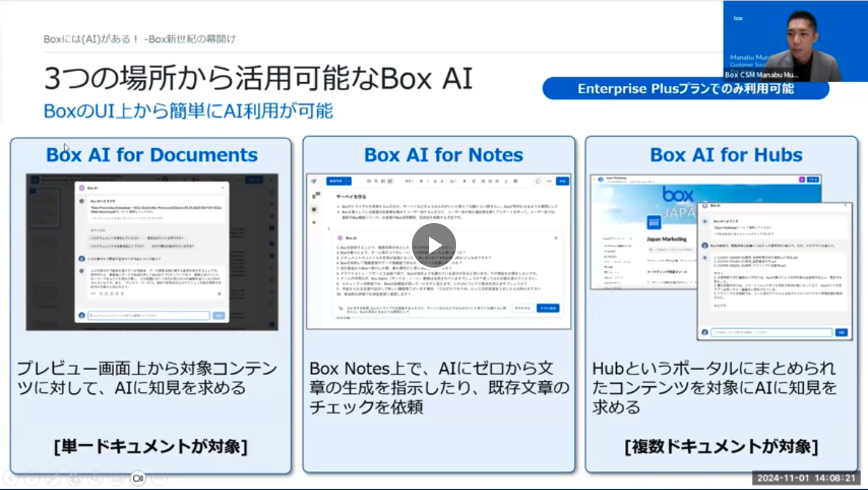
Task: Click the Documents preview screenshot thumbnail
Action: point(152,251)
